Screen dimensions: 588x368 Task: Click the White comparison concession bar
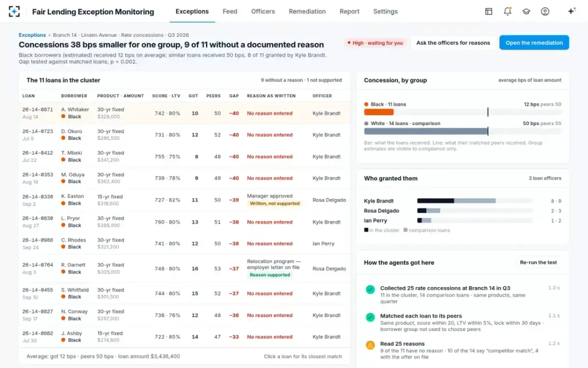point(426,131)
